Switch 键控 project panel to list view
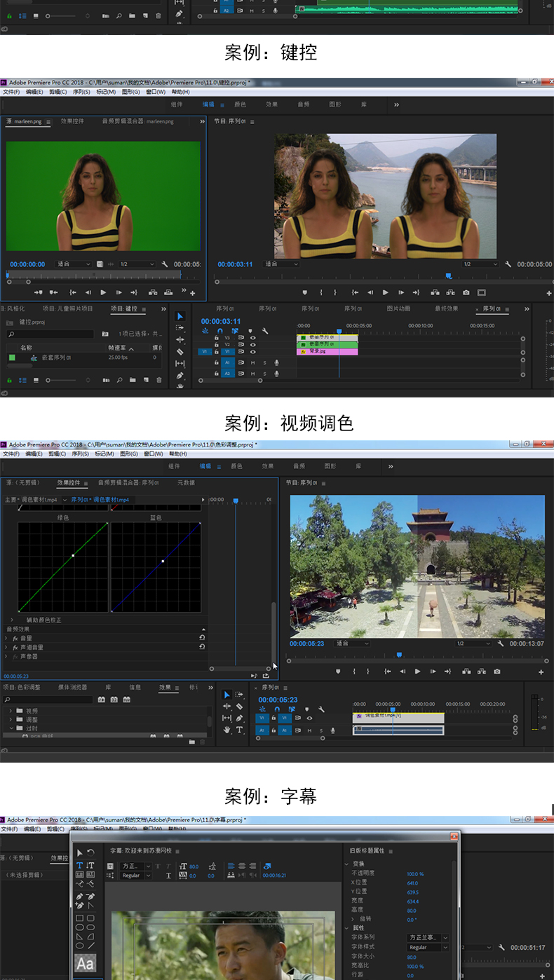Image resolution: width=554 pixels, height=980 pixels. click(23, 380)
